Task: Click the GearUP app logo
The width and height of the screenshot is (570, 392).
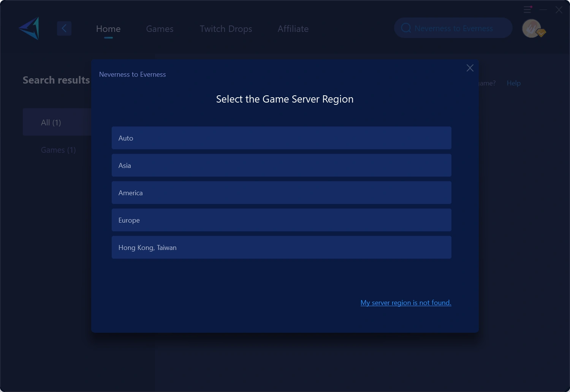Action: [x=29, y=28]
